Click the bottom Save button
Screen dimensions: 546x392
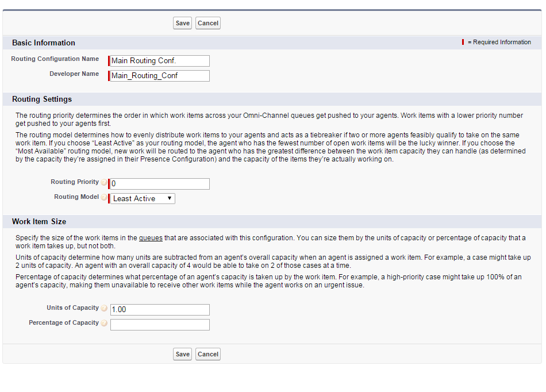pyautogui.click(x=182, y=354)
